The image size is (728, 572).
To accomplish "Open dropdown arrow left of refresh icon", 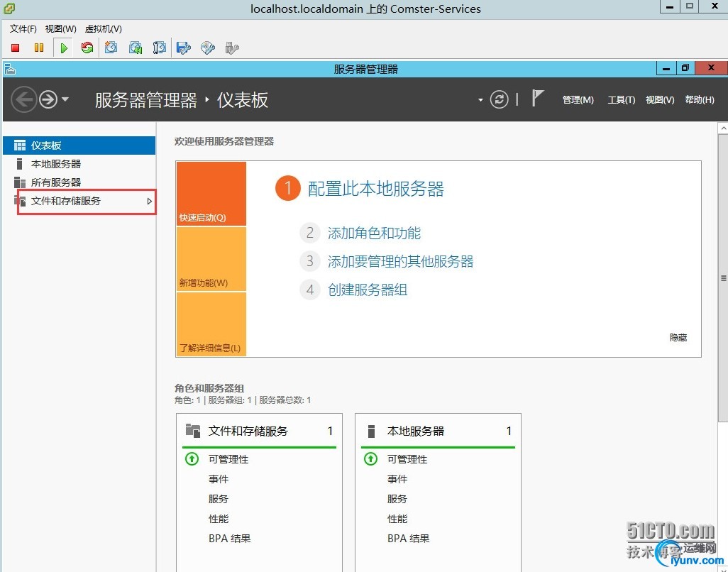I will coord(480,100).
